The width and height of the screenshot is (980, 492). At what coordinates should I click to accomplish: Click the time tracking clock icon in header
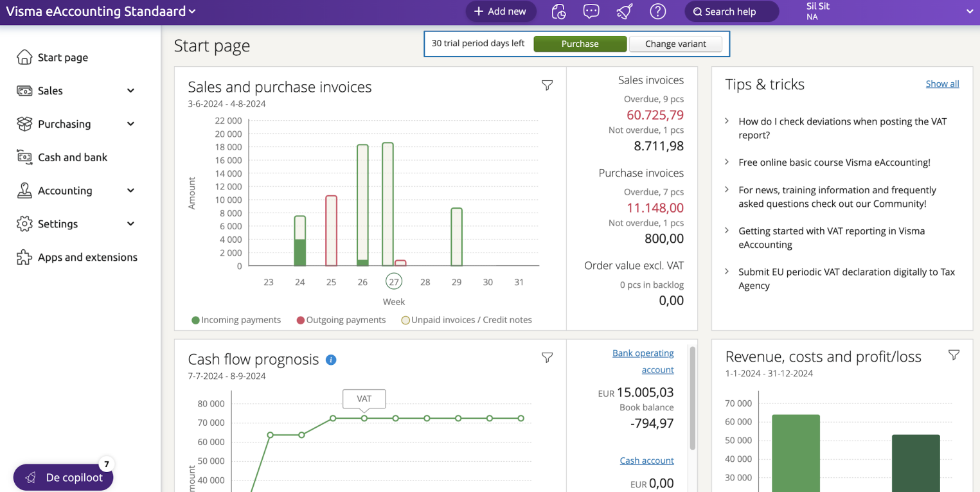pyautogui.click(x=558, y=12)
